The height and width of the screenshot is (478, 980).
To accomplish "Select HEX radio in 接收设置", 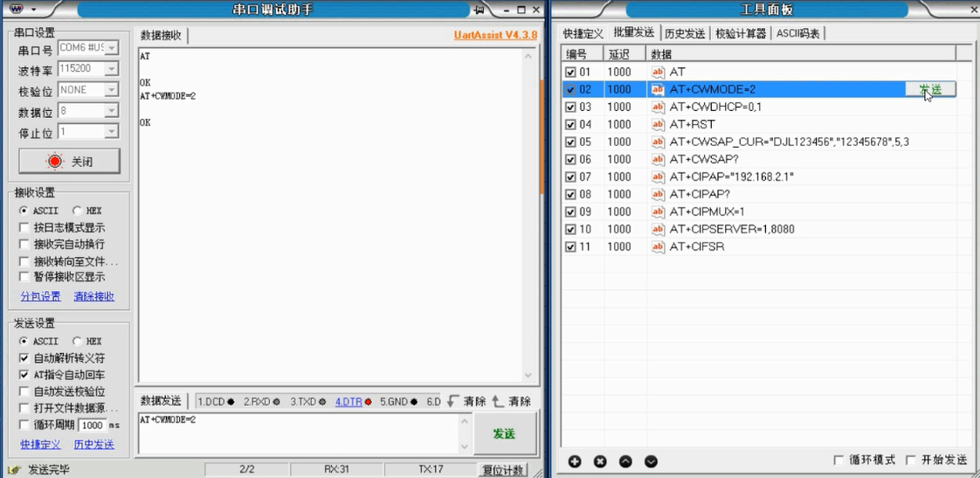I will [x=76, y=211].
